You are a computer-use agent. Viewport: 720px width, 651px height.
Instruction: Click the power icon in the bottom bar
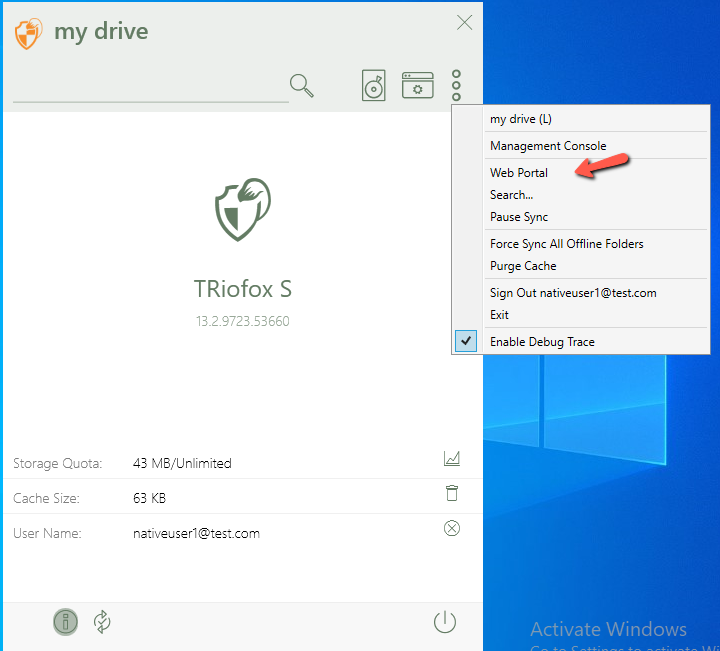[445, 622]
